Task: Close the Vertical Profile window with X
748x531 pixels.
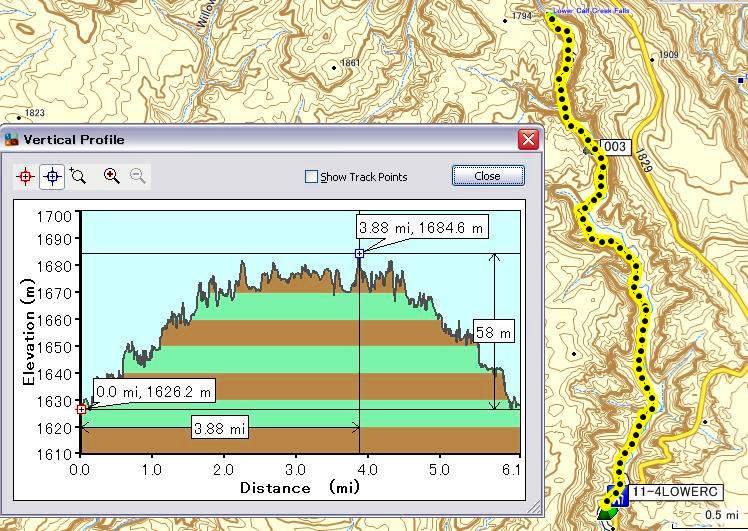Action: pos(528,139)
